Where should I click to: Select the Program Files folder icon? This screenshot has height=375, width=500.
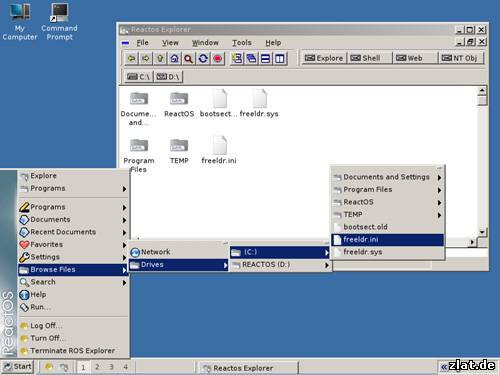click(x=139, y=155)
